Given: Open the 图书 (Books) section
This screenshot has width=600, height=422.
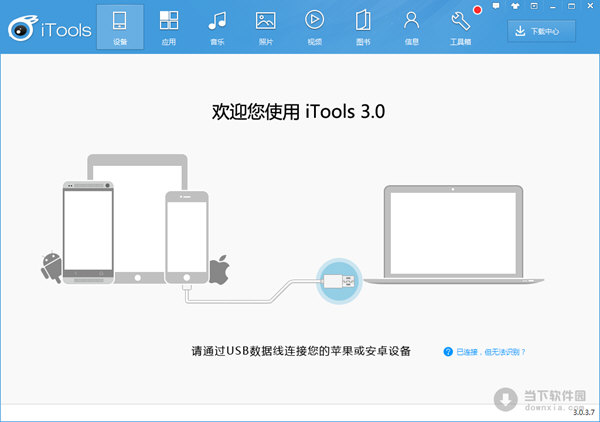Looking at the screenshot, I should point(363,27).
